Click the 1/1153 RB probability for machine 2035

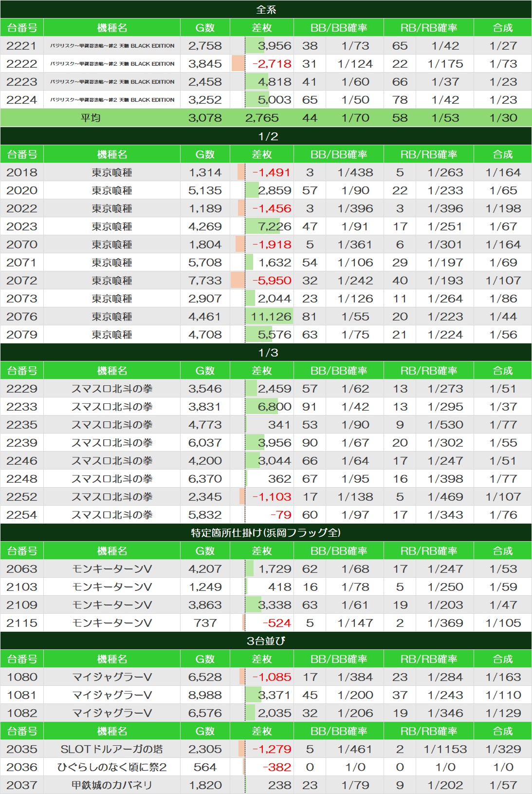tap(445, 749)
